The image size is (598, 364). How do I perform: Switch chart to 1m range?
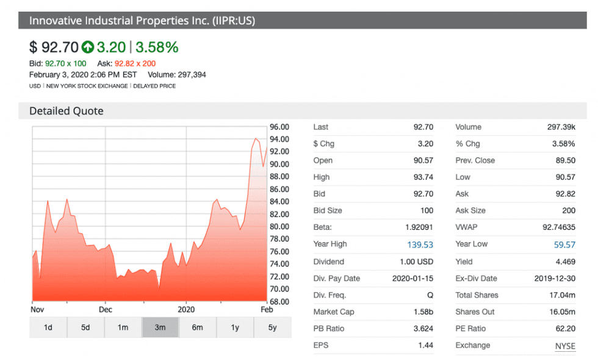pyautogui.click(x=123, y=327)
